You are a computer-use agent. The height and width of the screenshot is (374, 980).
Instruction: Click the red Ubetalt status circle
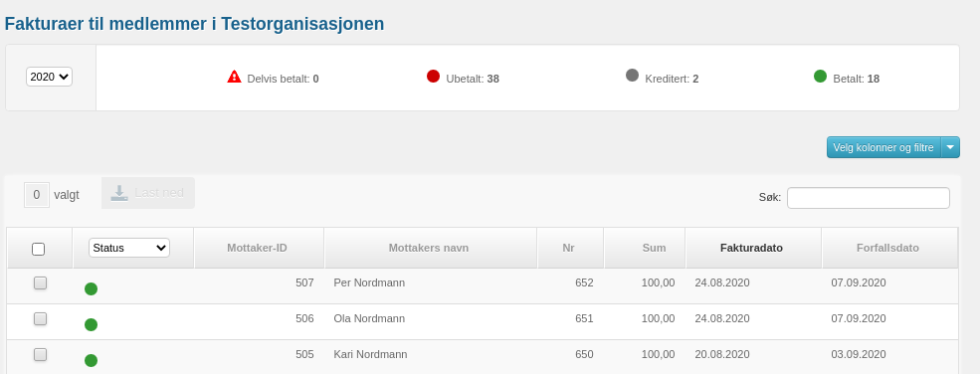click(x=433, y=77)
